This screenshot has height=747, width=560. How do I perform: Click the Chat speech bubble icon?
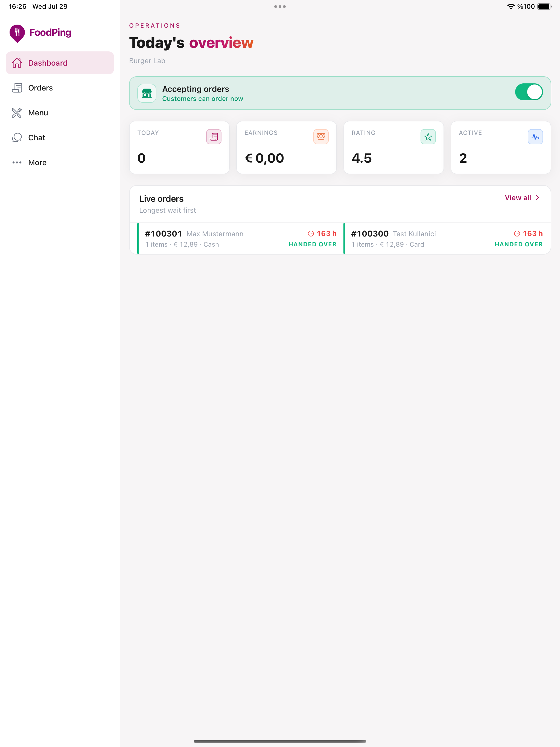(x=17, y=138)
